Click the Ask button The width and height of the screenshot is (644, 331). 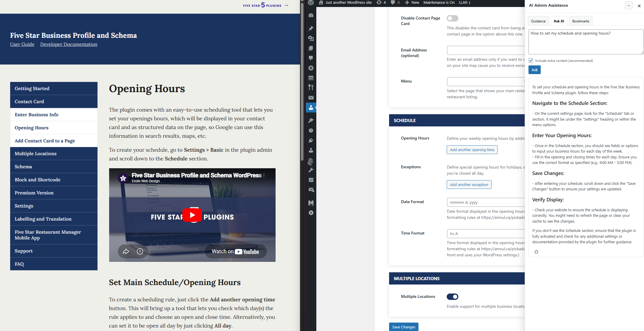pyautogui.click(x=535, y=70)
